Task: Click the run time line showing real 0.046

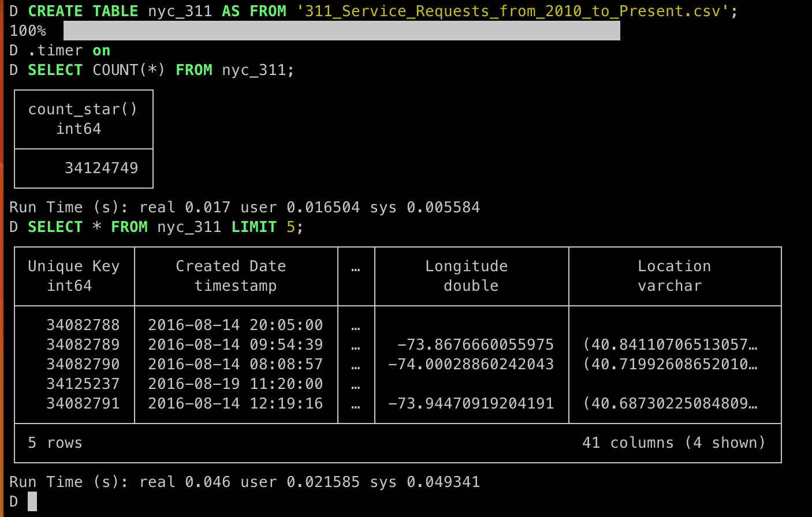Action: pos(245,482)
